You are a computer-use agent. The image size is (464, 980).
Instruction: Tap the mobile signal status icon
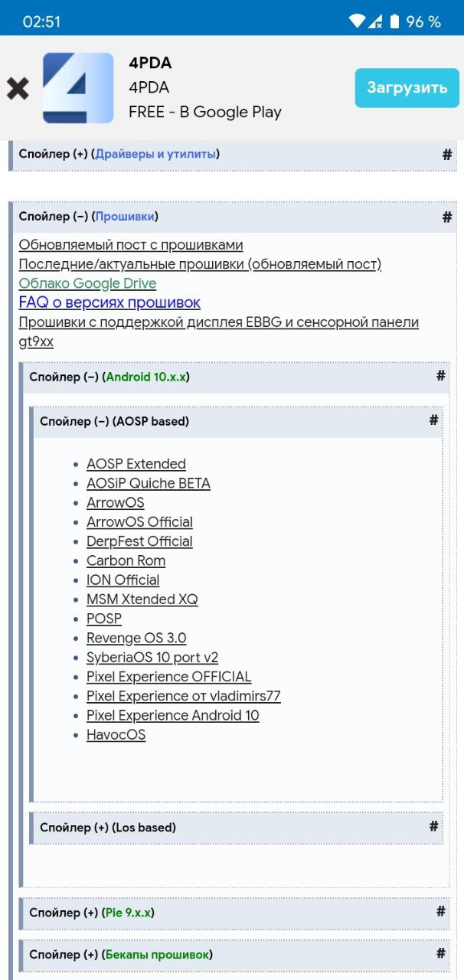point(375,21)
